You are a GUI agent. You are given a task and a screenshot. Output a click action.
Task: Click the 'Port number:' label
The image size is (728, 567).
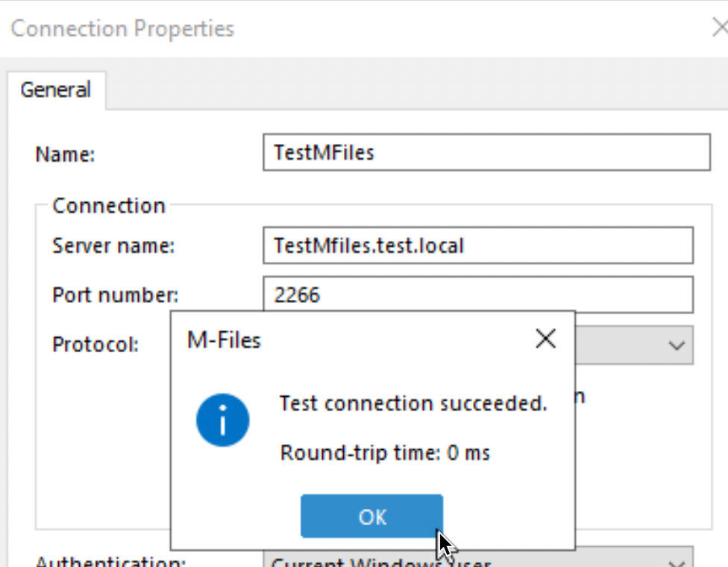click(x=115, y=295)
